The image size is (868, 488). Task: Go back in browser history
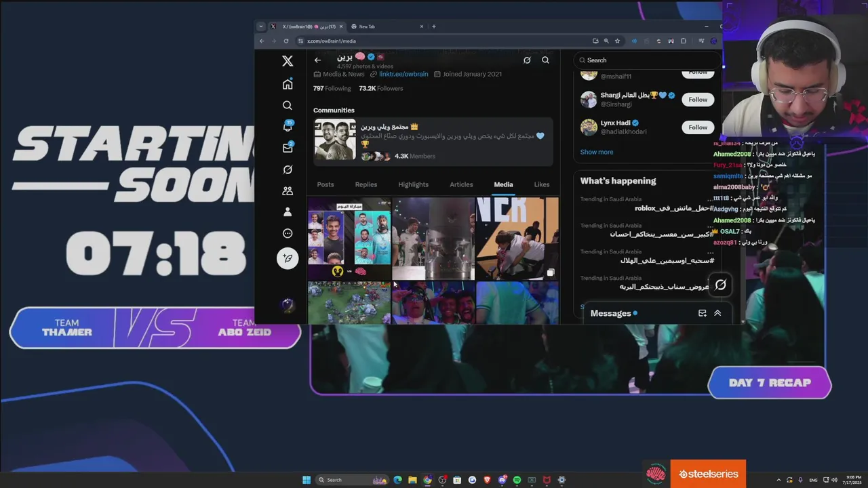pyautogui.click(x=262, y=41)
